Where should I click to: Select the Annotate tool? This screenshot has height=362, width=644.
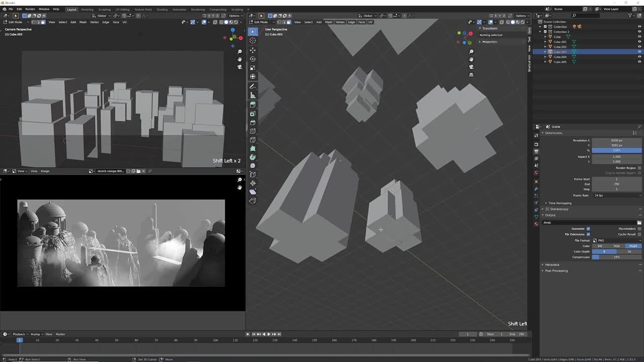coord(253,86)
